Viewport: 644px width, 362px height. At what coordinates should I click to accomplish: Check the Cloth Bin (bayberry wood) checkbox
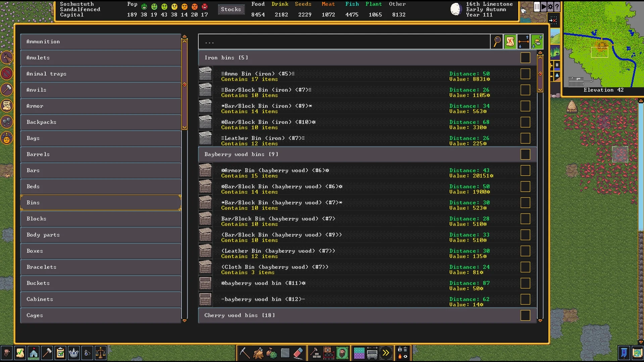(525, 267)
